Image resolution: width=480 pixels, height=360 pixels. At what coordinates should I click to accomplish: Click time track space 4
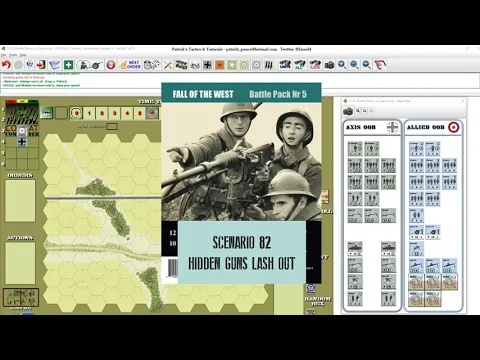[x=127, y=113]
